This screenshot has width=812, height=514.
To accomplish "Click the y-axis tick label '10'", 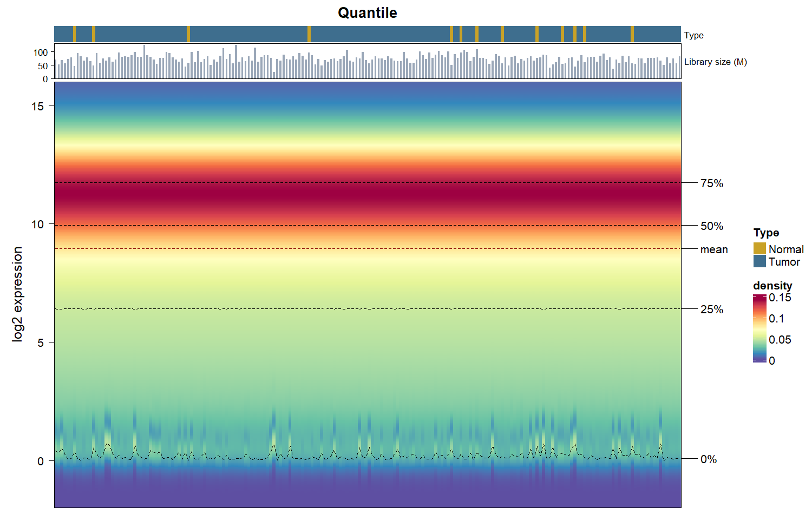I will coord(37,224).
